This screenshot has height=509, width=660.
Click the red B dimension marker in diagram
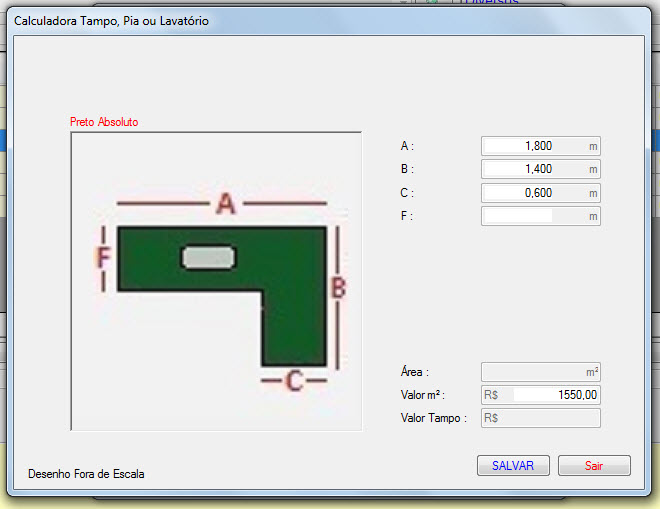[x=339, y=288]
